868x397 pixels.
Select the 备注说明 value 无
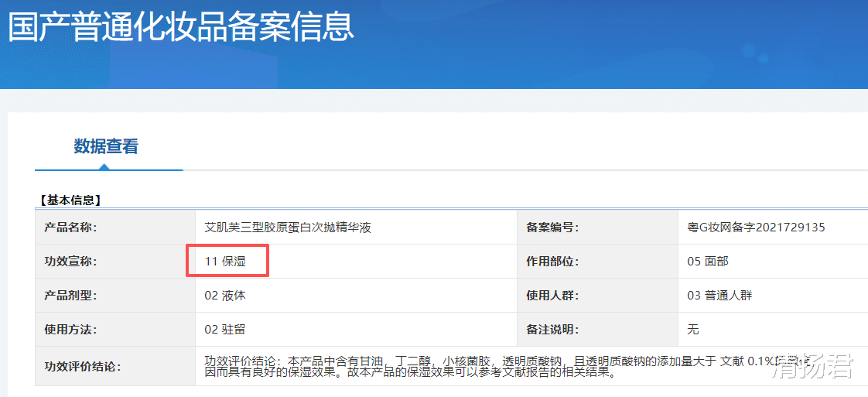click(693, 330)
